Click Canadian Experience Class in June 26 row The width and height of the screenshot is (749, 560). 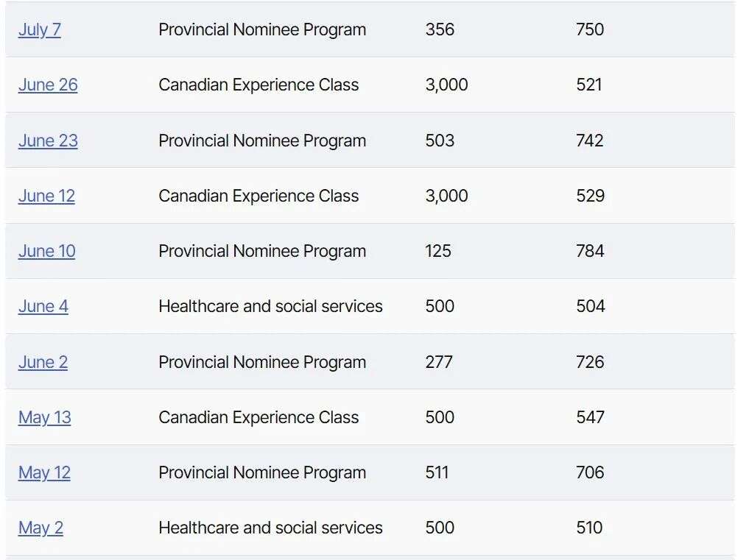(x=259, y=85)
